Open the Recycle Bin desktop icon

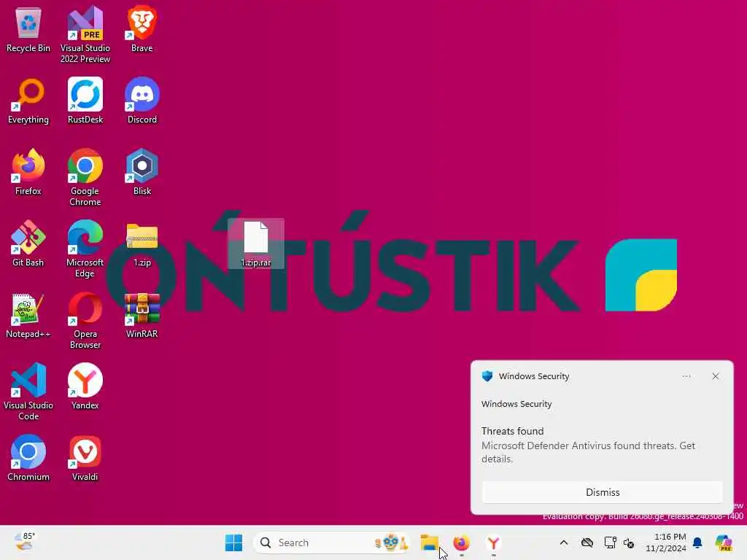(x=28, y=29)
